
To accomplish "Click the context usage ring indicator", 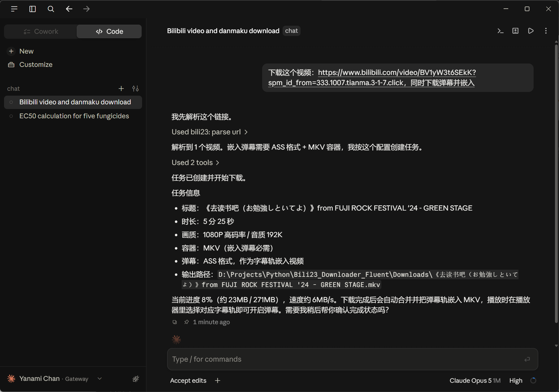I will 533,381.
